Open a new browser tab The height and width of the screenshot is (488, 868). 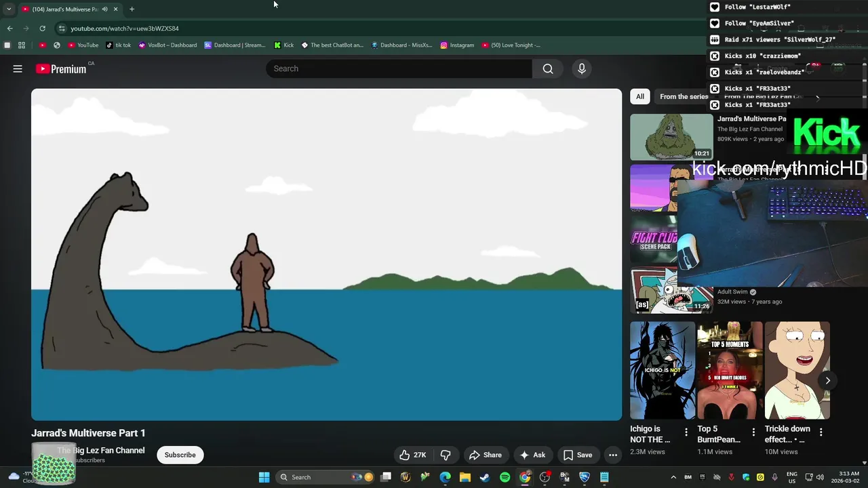132,9
